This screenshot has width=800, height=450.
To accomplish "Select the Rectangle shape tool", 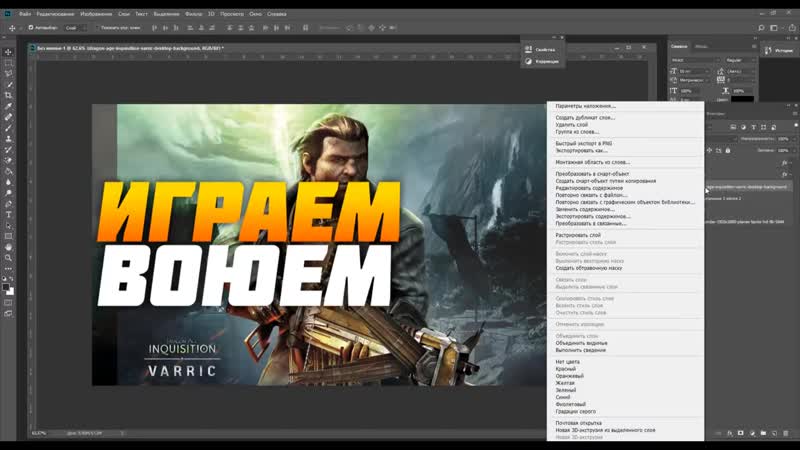I will coord(8,236).
